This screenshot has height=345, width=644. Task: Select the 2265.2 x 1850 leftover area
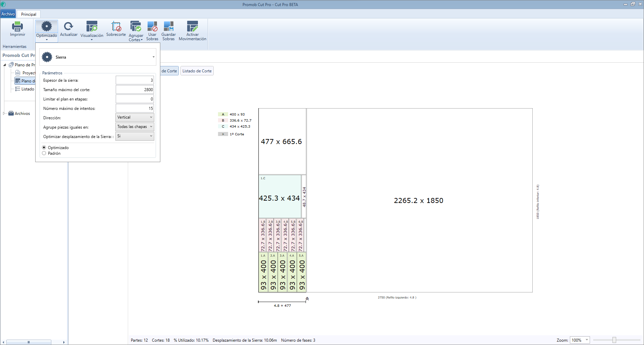419,200
